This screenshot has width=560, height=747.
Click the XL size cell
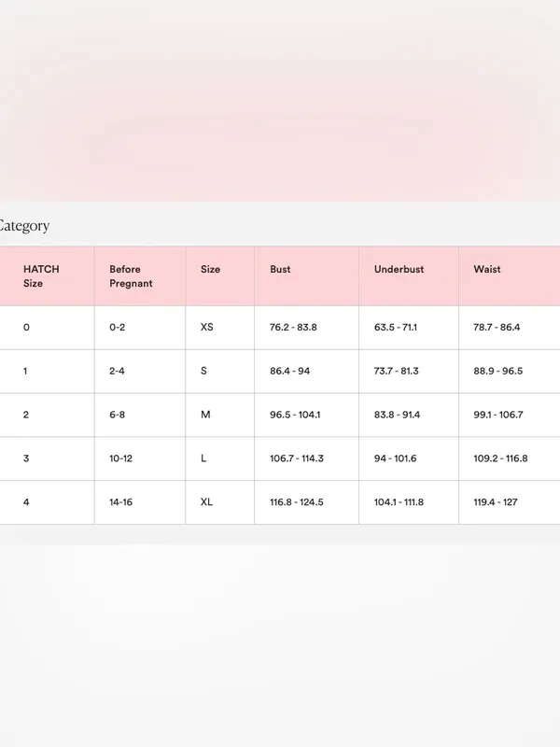(x=206, y=502)
